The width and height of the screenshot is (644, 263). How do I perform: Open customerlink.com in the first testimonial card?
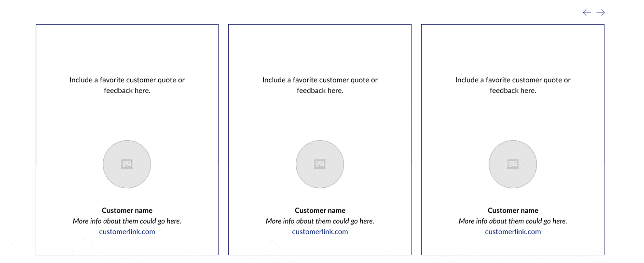point(127,232)
